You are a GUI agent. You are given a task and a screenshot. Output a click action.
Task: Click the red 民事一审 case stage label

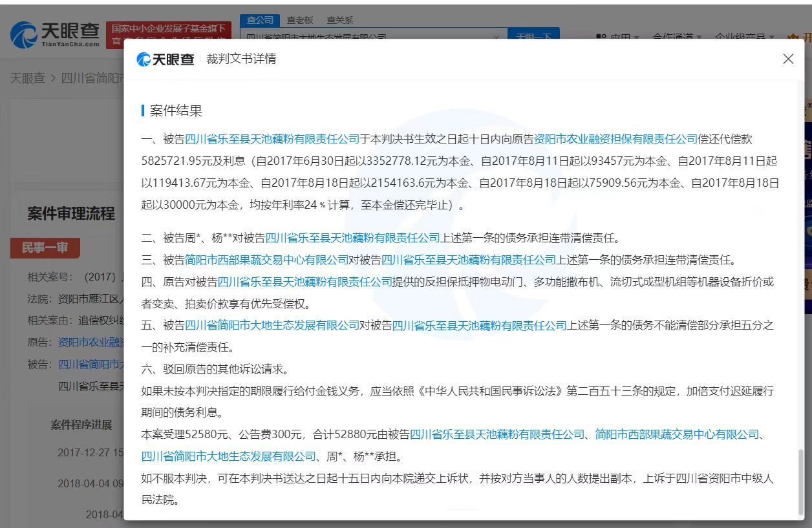point(44,248)
